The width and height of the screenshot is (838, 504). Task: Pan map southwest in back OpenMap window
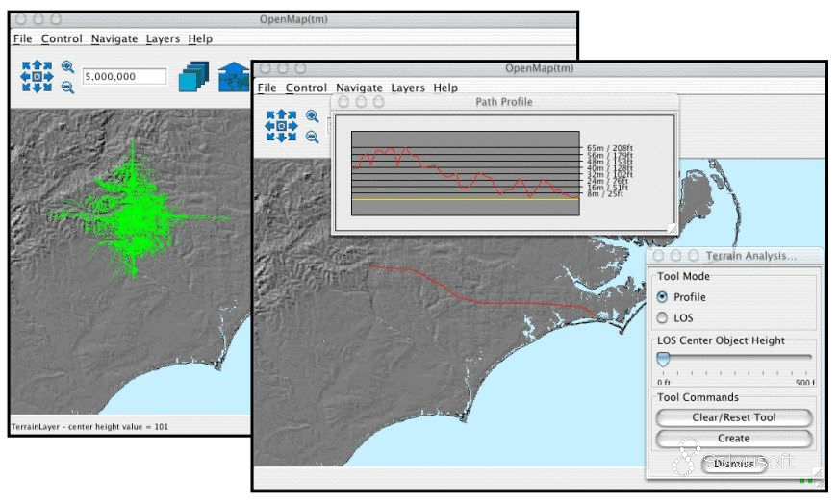(x=26, y=88)
